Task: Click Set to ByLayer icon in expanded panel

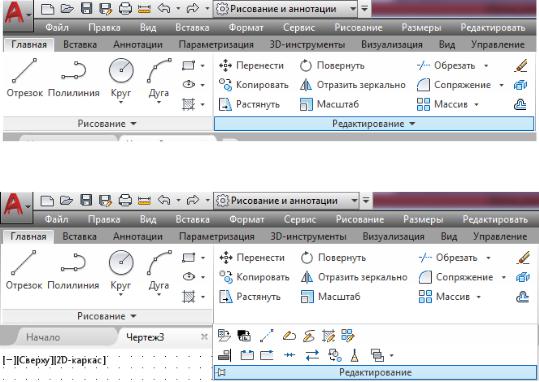Action: (224, 335)
